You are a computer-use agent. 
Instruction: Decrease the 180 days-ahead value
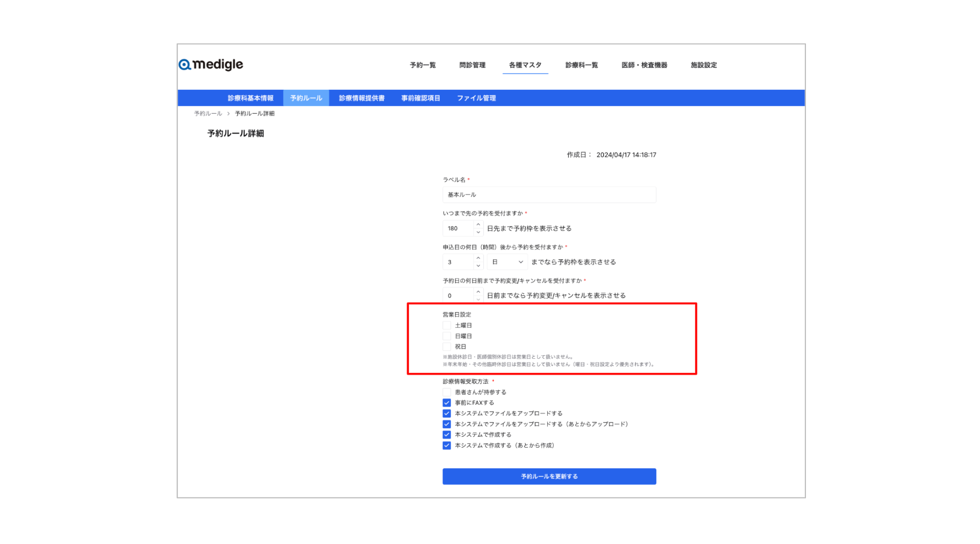coord(478,232)
